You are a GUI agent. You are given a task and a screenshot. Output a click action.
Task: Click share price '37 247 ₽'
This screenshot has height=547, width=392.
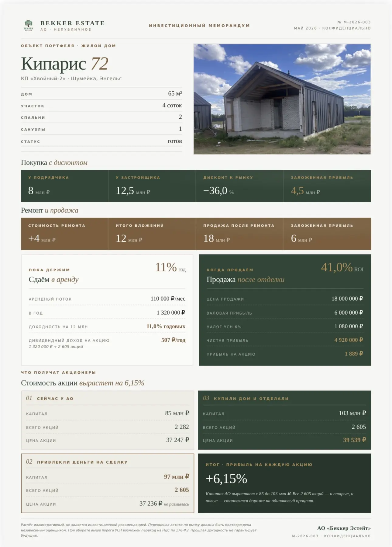coord(178,440)
